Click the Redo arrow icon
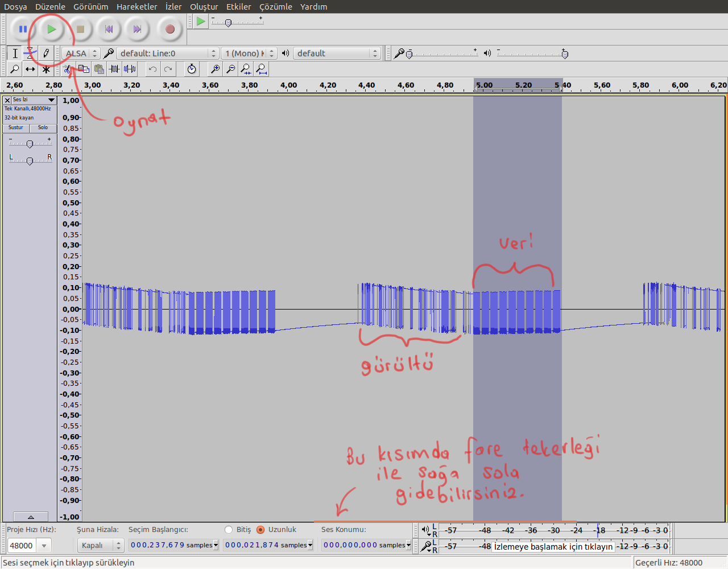 [168, 69]
